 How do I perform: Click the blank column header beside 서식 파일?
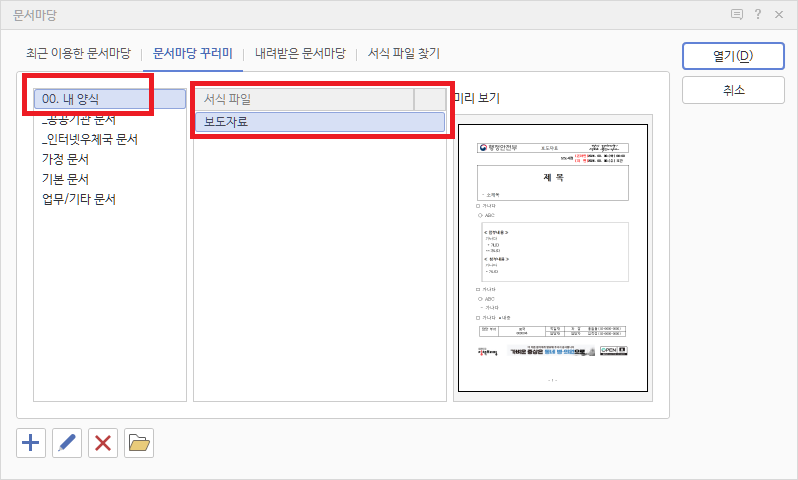pos(430,99)
